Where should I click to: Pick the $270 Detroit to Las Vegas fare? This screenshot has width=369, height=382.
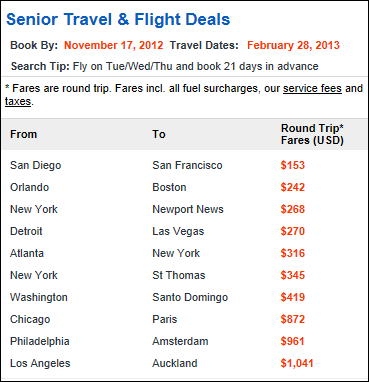tap(293, 231)
